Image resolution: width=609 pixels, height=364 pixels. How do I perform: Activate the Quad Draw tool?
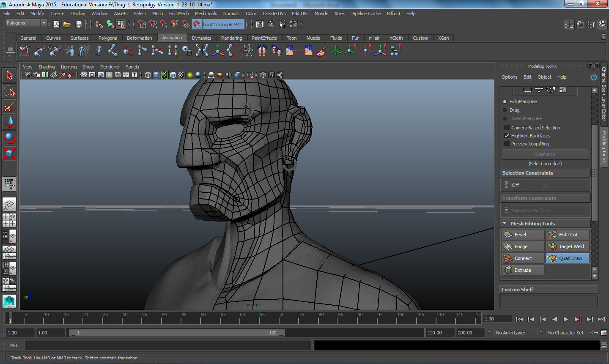click(567, 258)
